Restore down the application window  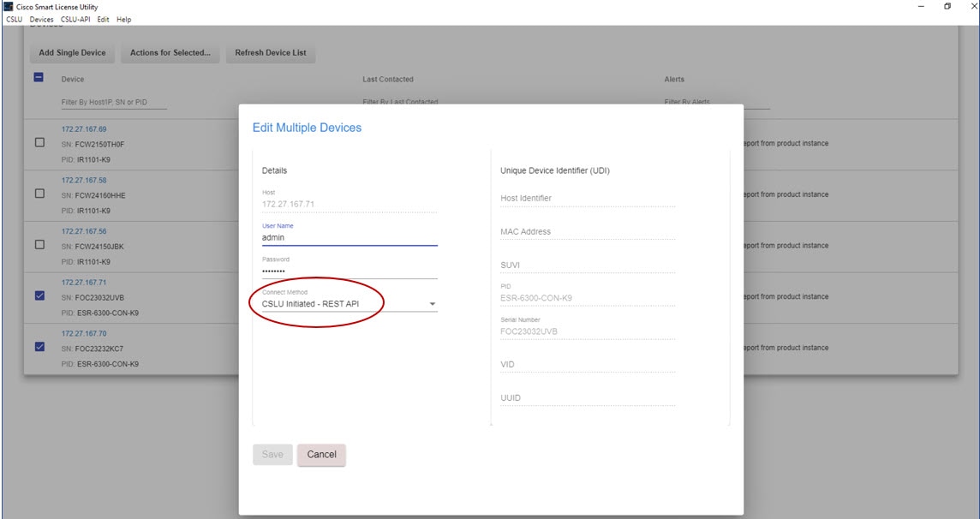point(947,6)
